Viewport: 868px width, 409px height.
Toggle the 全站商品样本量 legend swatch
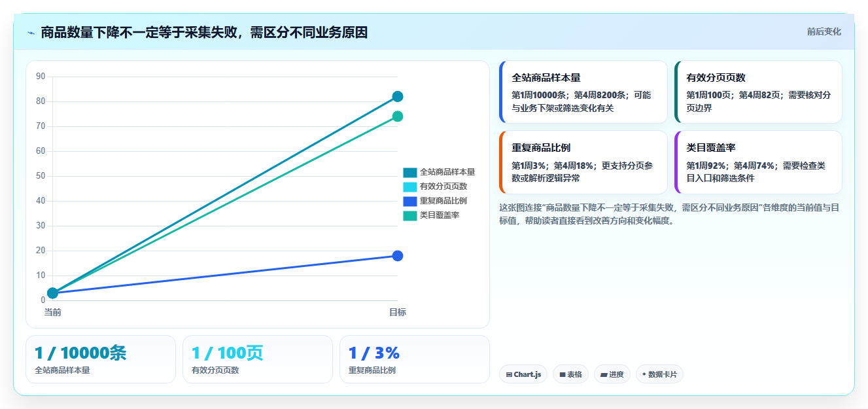point(409,172)
